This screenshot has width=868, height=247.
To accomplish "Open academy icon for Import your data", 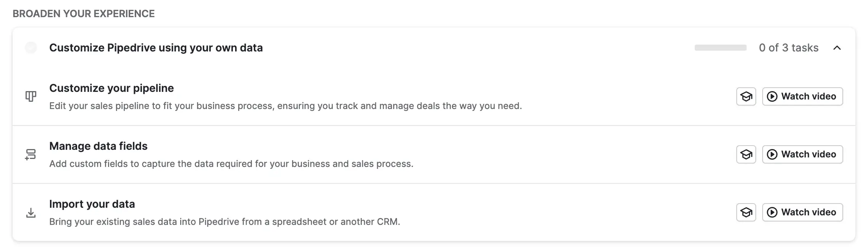I will pyautogui.click(x=746, y=212).
